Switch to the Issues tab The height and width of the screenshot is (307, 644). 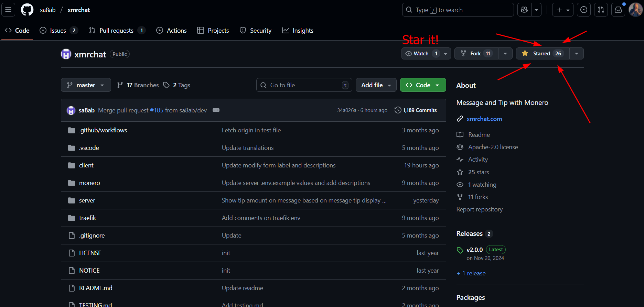[58, 31]
